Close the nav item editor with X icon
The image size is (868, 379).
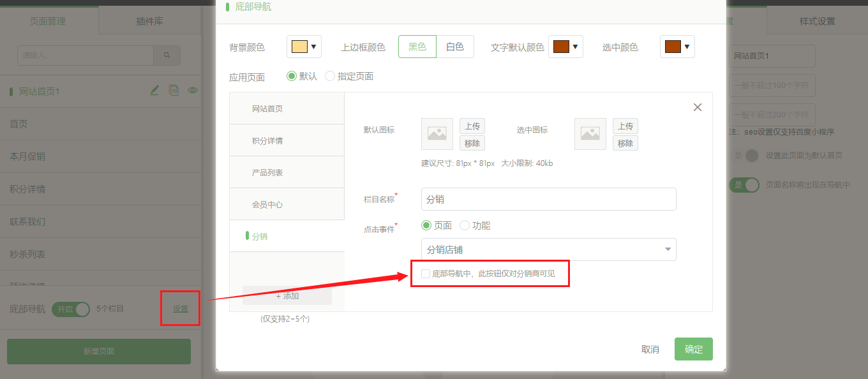(698, 107)
